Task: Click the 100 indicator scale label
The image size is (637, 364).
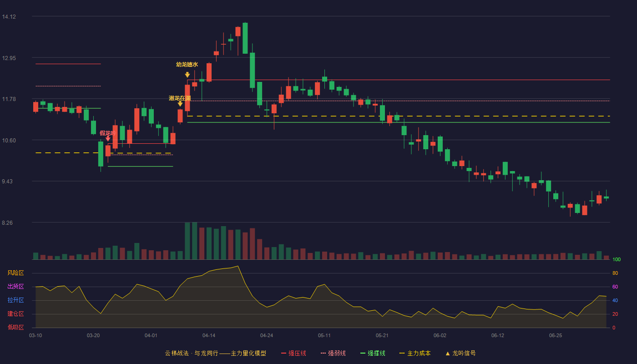Action: click(x=617, y=260)
